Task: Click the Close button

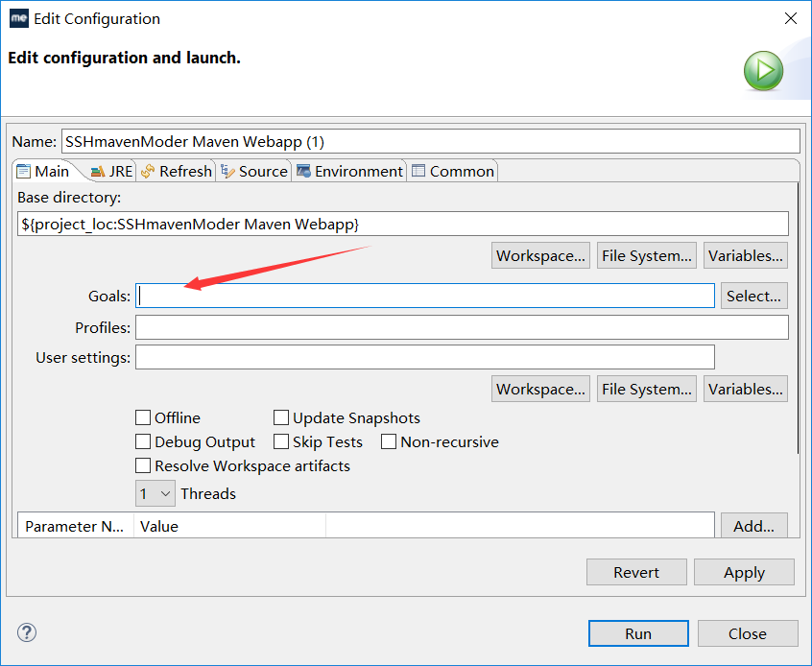Action: coord(748,633)
